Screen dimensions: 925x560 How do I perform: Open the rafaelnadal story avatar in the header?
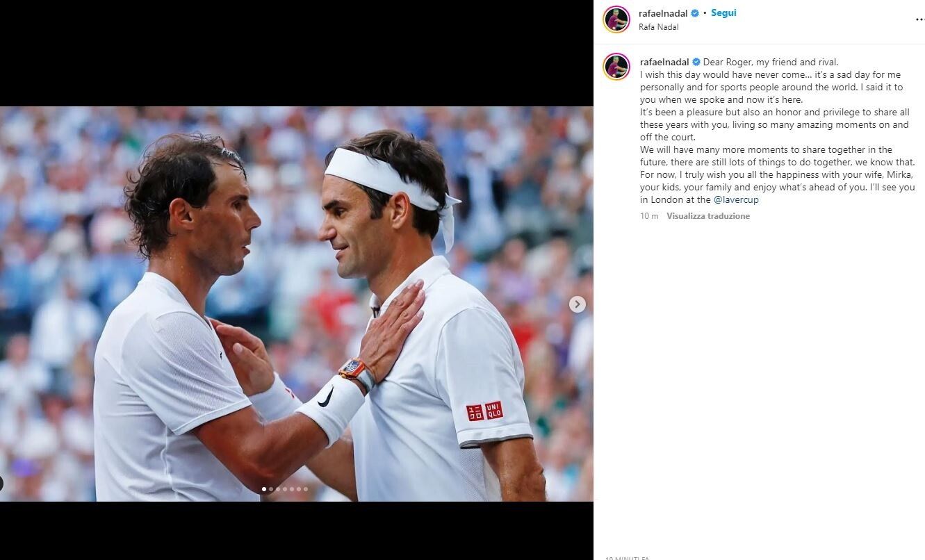616,19
